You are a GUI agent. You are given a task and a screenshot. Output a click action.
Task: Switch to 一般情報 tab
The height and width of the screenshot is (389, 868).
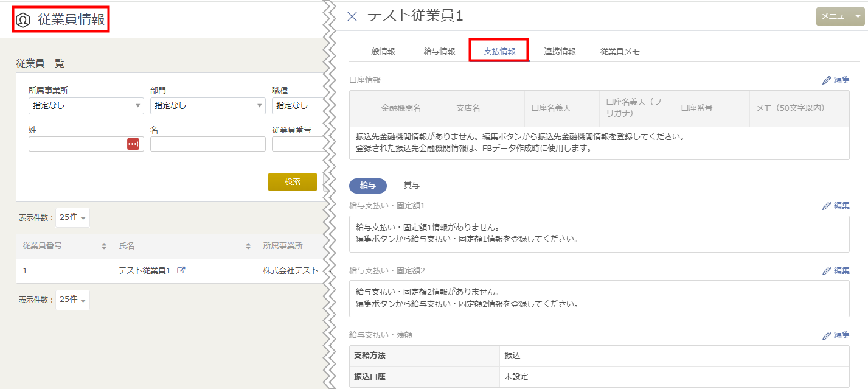coord(379,51)
